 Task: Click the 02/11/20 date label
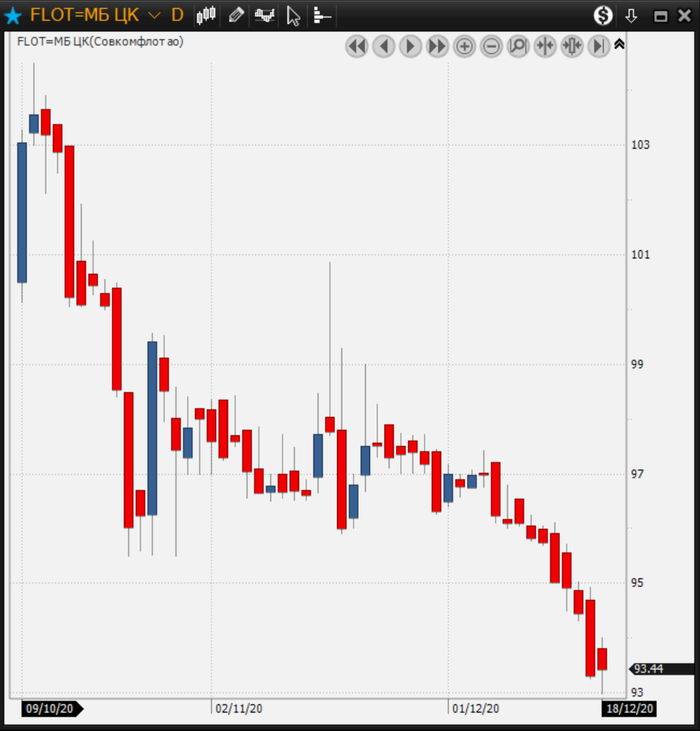(x=239, y=709)
